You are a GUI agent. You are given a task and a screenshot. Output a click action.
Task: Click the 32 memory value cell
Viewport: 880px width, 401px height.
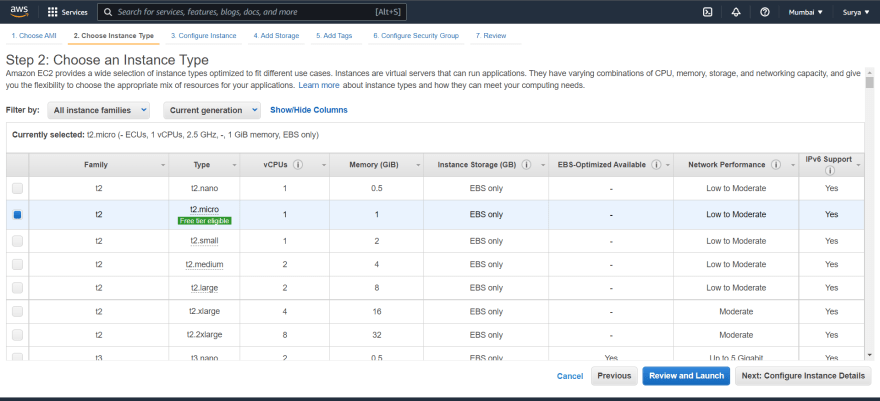pos(377,335)
